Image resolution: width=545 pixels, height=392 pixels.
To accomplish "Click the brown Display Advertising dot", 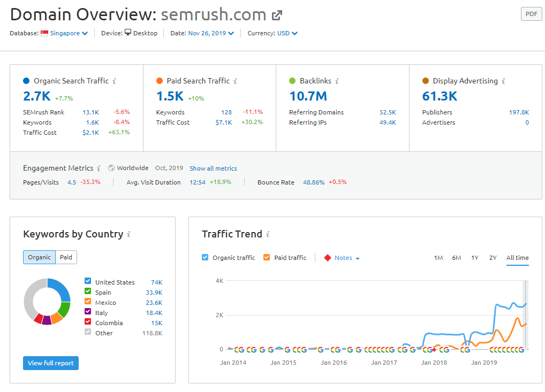I will (426, 81).
